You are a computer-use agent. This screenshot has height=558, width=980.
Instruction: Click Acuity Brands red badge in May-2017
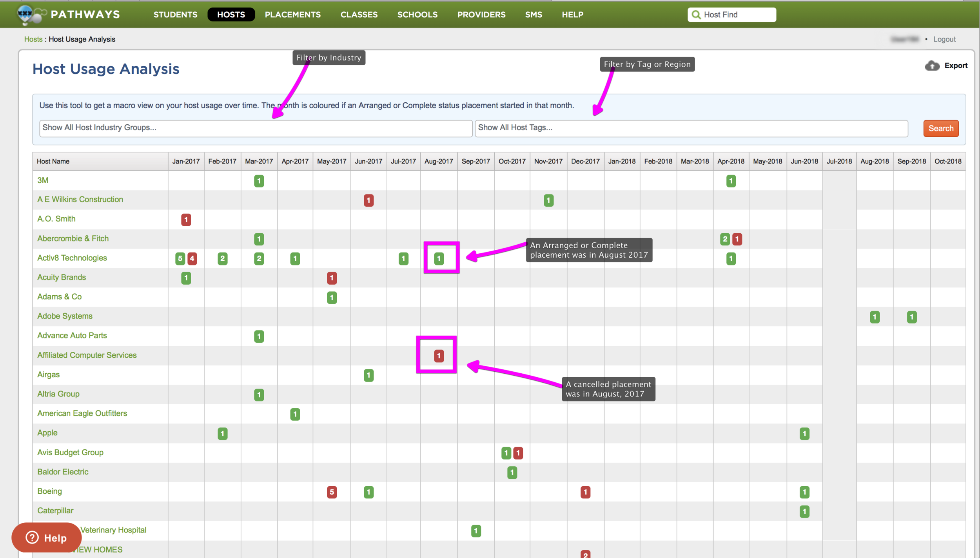click(x=332, y=278)
